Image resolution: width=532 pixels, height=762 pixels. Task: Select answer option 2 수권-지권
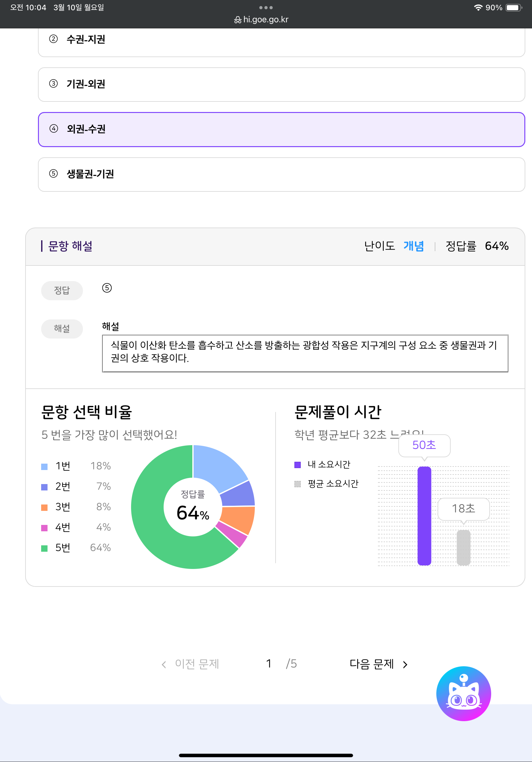pos(281,40)
